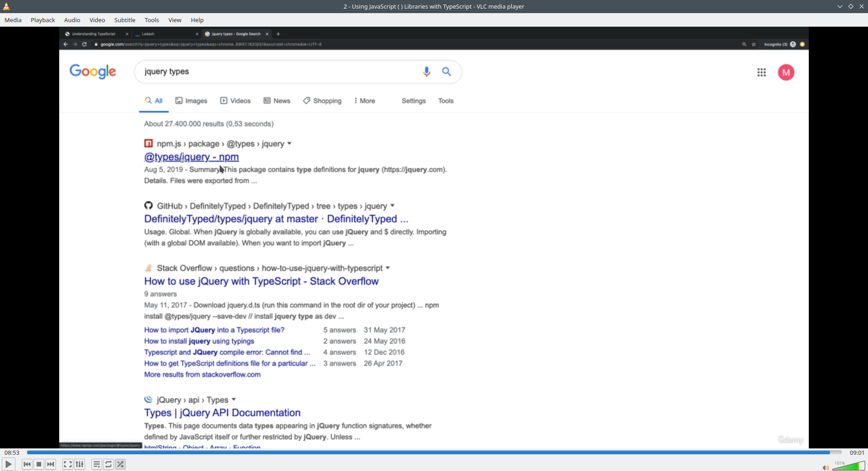
Task: Open extended settings (effects) dialog
Action: point(80,464)
